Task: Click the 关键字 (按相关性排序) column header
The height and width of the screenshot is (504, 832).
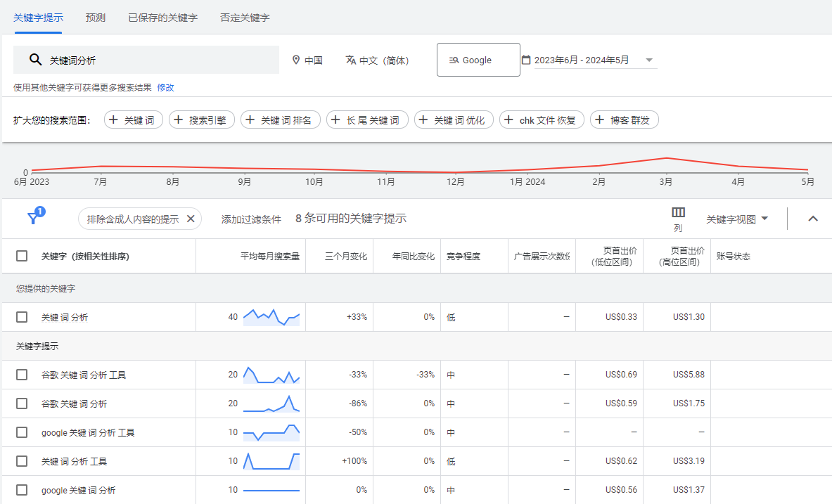Action: [85, 257]
